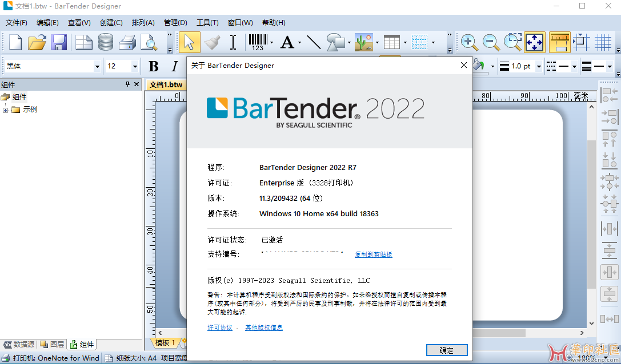Open the 黑体 font name dropdown
This screenshot has height=364, width=621.
tap(97, 67)
